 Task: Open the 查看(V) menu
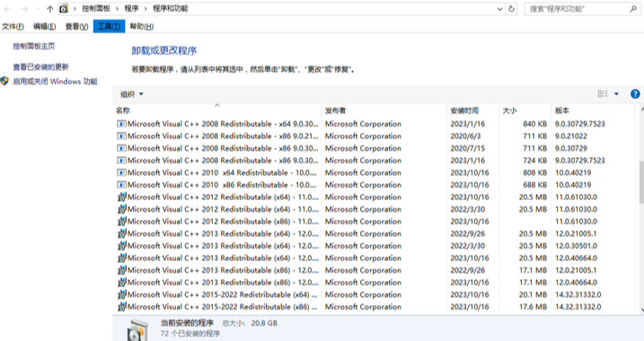click(77, 26)
